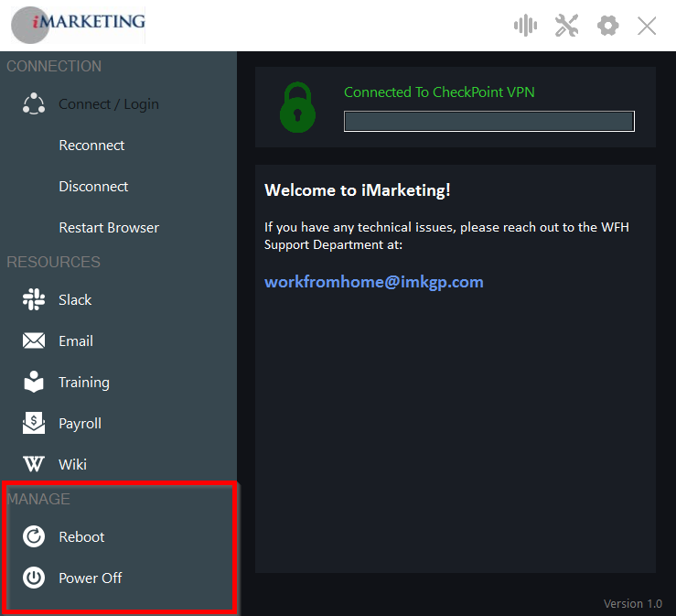Open Slack via its sidebar icon
This screenshot has height=616, width=676.
point(34,300)
